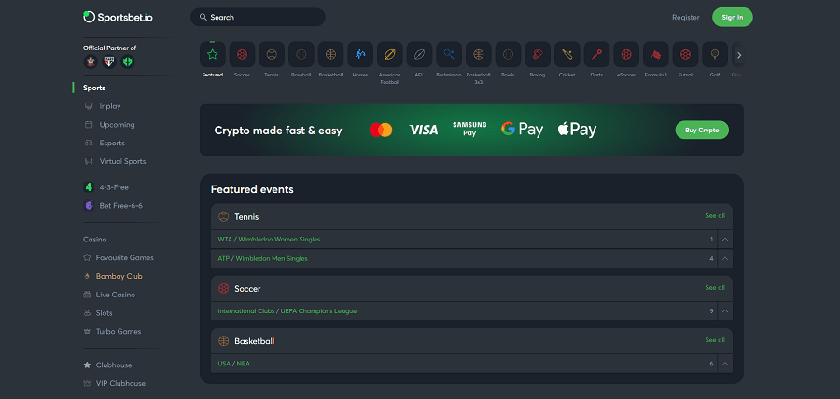This screenshot has width=840, height=399.
Task: Open the Golf category icon
Action: pyautogui.click(x=715, y=54)
